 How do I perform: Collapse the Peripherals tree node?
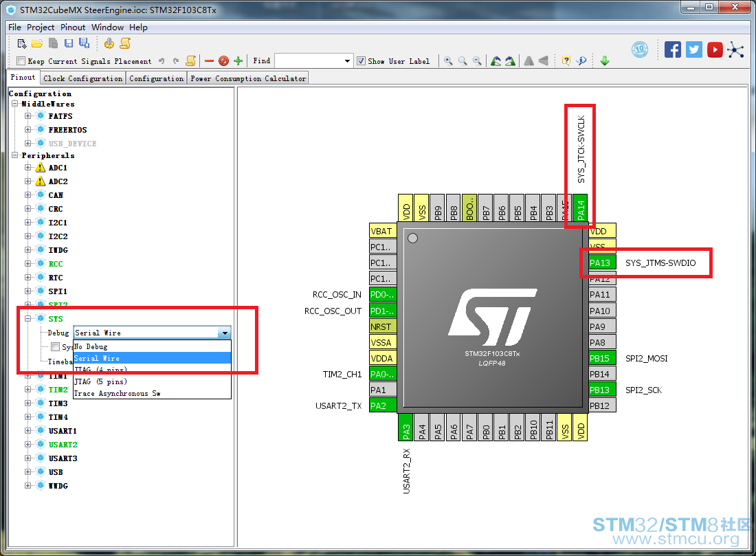[15, 155]
